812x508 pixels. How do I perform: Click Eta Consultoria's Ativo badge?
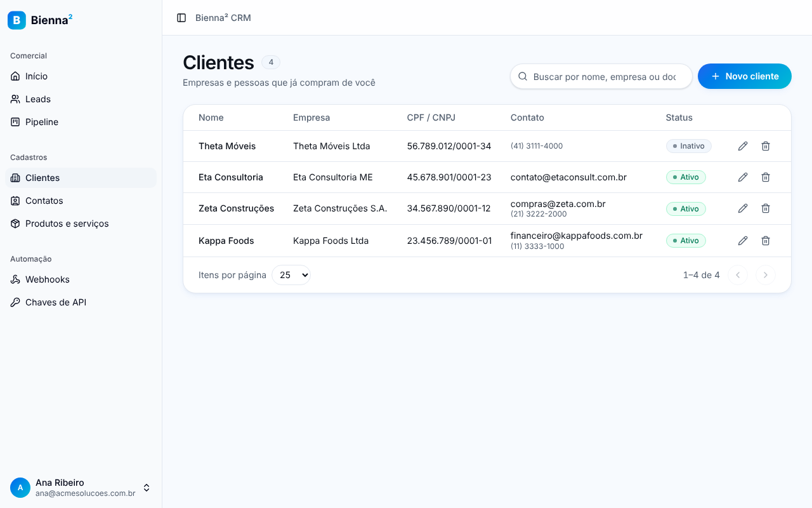coord(686,177)
